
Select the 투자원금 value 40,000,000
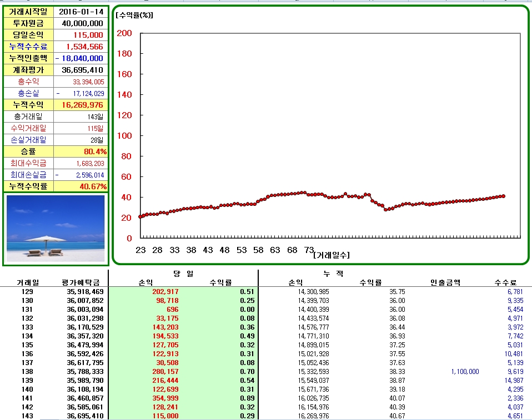pos(81,23)
